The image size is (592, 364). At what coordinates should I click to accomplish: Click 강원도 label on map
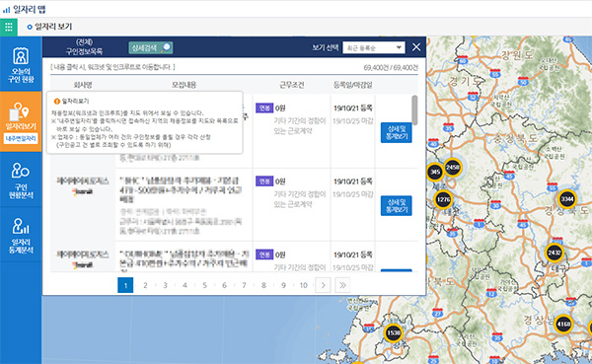click(517, 56)
